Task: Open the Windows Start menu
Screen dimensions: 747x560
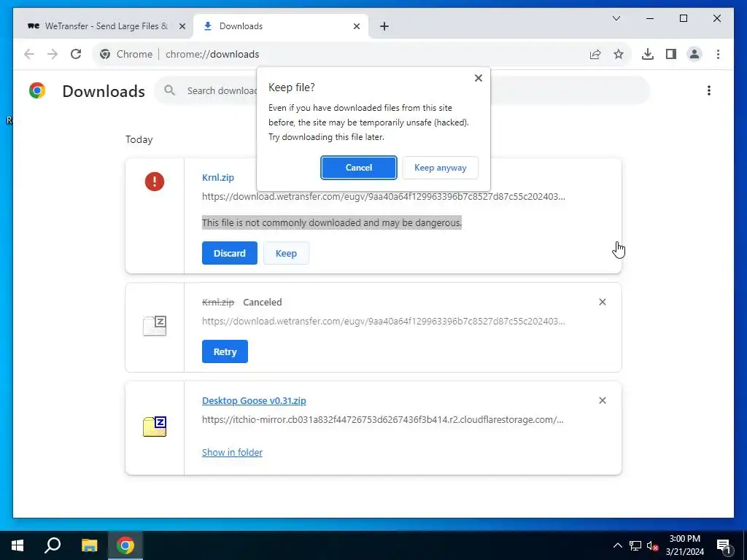Action: (18, 545)
